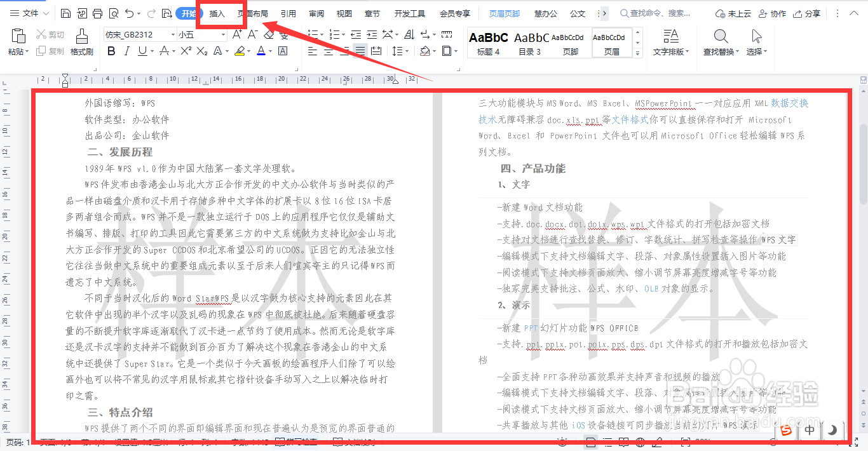Click the Print icon
Image resolution: width=868 pixels, height=451 pixels.
coord(97,13)
